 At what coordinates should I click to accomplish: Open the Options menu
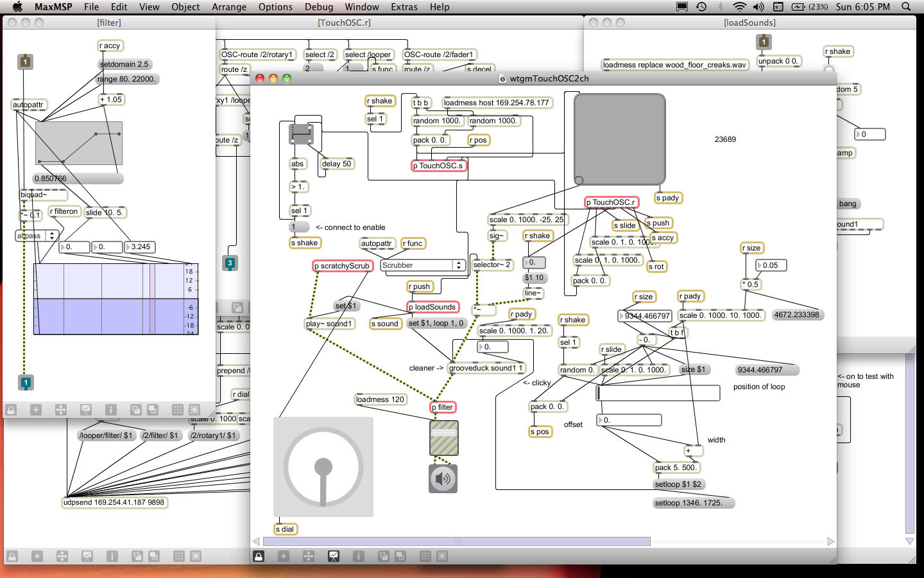275,6
